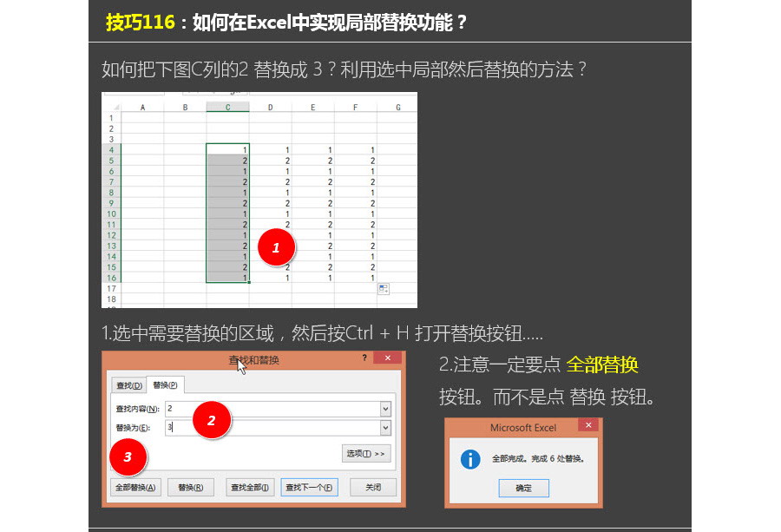
Task: Select column F header
Action: tap(355, 107)
